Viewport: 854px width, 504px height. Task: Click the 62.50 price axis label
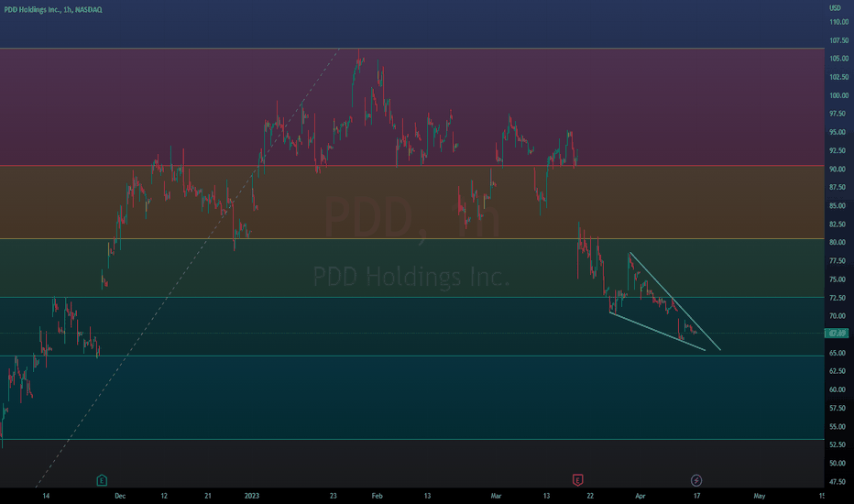838,370
